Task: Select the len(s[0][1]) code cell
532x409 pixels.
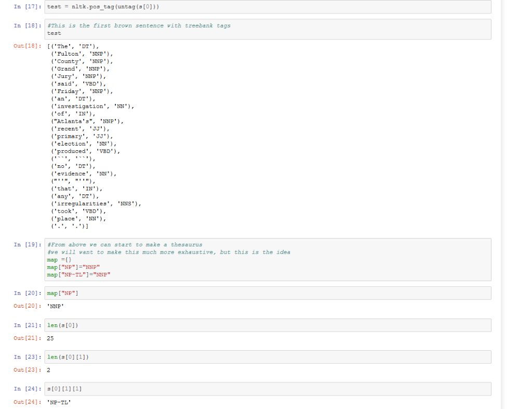Action: pyautogui.click(x=156, y=357)
